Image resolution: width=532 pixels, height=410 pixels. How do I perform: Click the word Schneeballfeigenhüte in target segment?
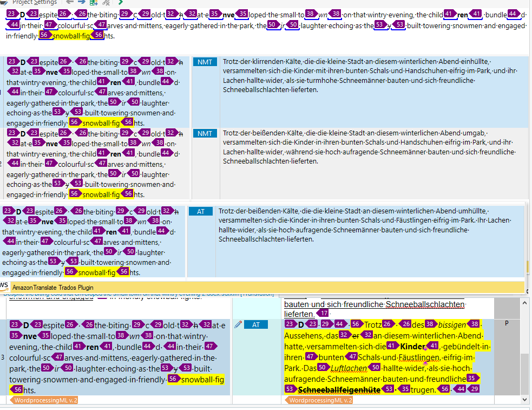(334, 389)
